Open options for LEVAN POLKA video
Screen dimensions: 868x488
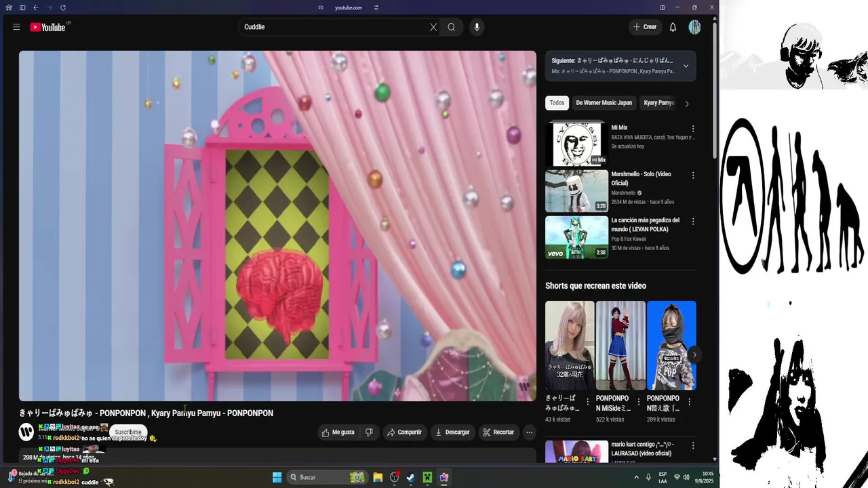click(x=693, y=221)
